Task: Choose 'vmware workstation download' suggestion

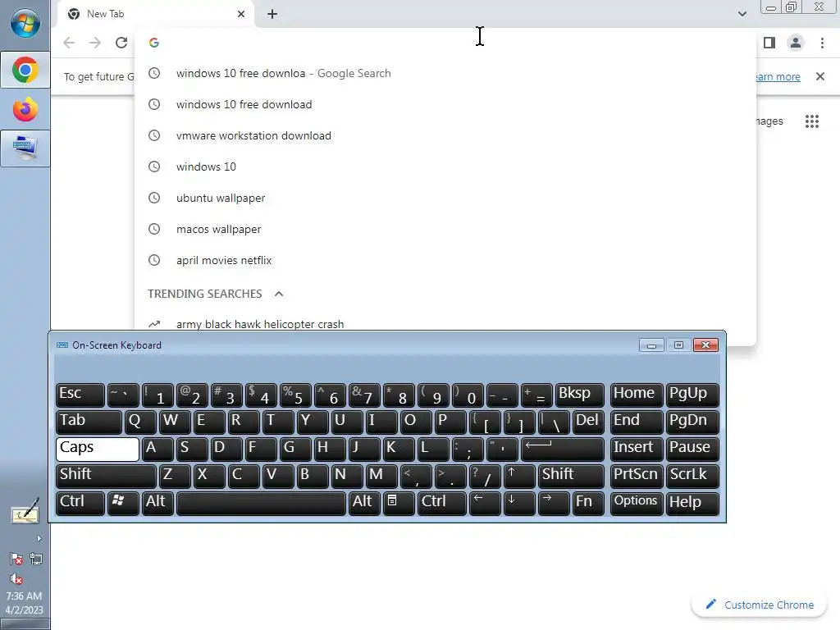Action: 445,135
